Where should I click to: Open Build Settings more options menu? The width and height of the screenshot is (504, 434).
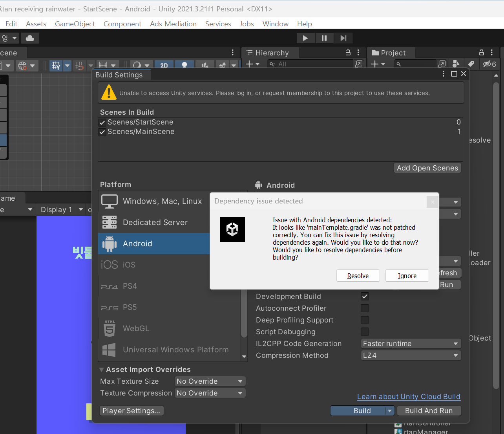444,74
